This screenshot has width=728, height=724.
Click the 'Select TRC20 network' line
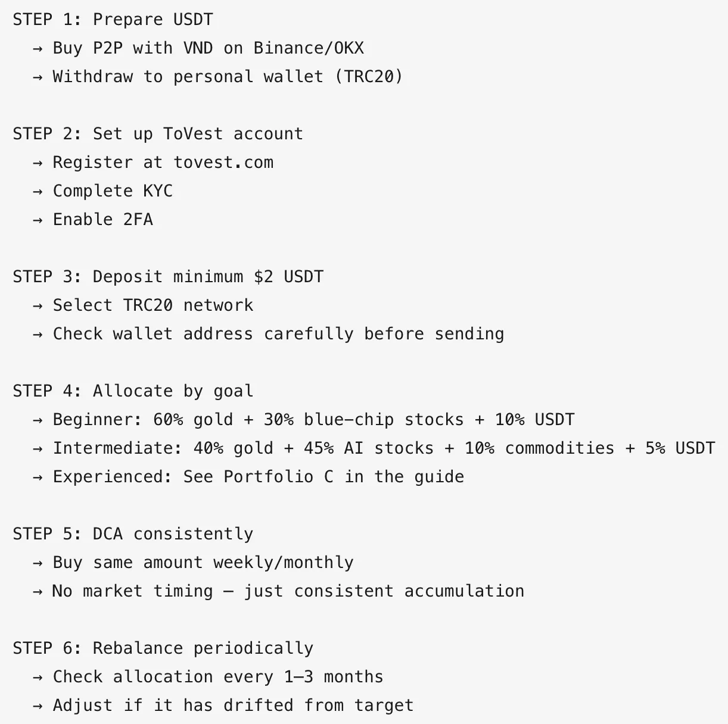point(143,305)
